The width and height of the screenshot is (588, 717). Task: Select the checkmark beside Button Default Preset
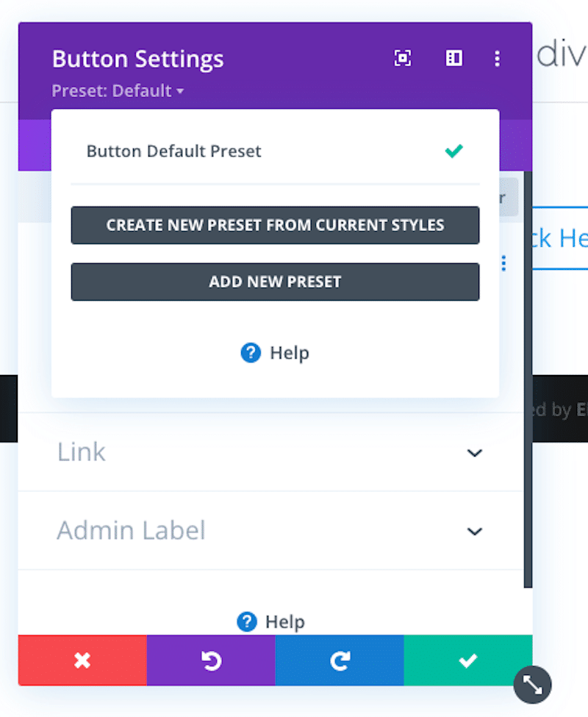point(453,151)
